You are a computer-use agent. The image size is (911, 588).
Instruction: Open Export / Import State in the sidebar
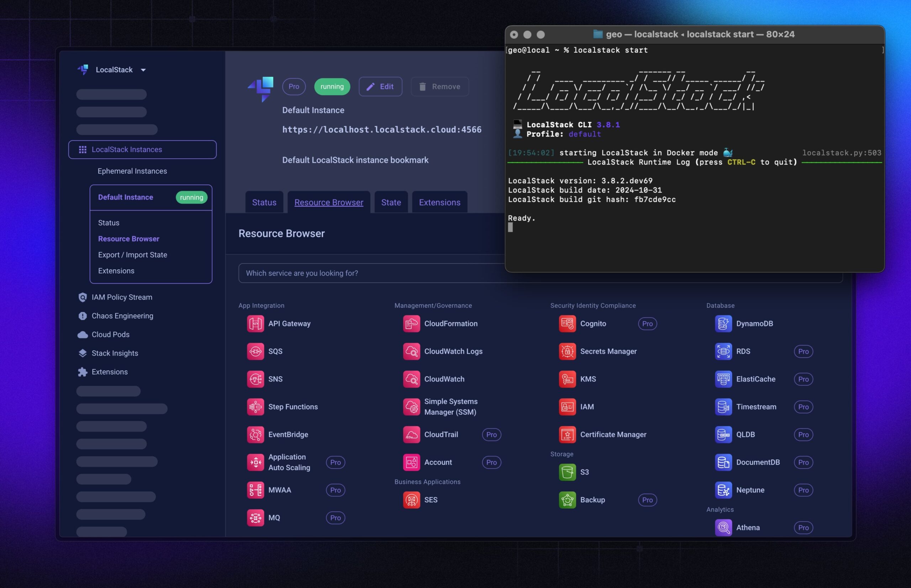pos(132,255)
